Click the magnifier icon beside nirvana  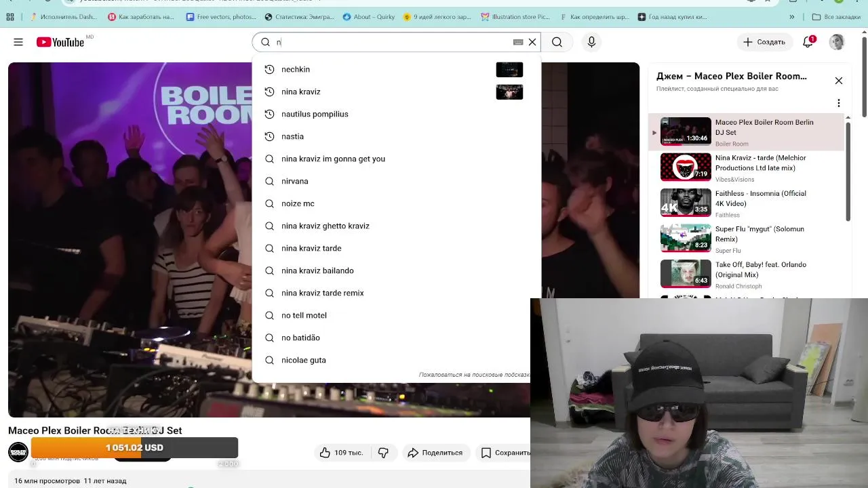click(269, 181)
